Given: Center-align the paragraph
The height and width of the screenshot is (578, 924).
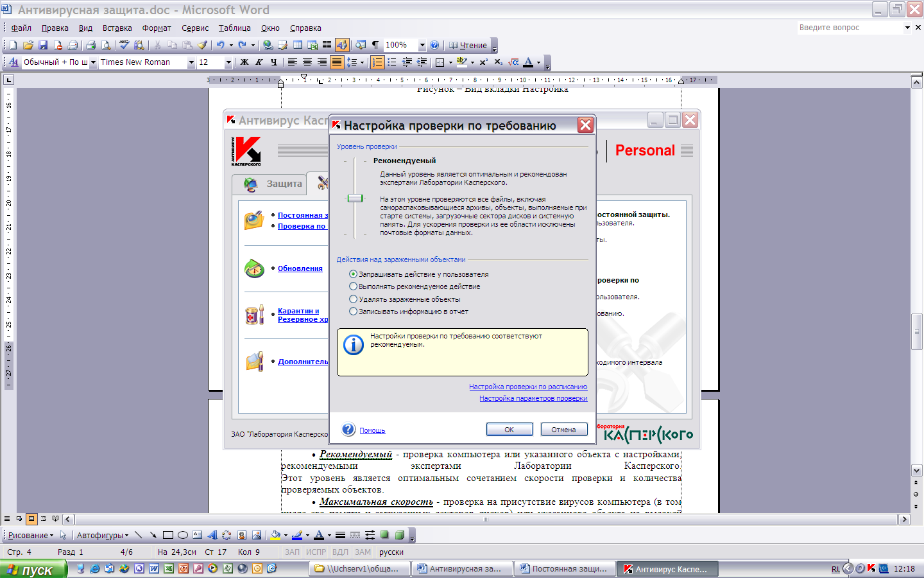Looking at the screenshot, I should click(307, 62).
